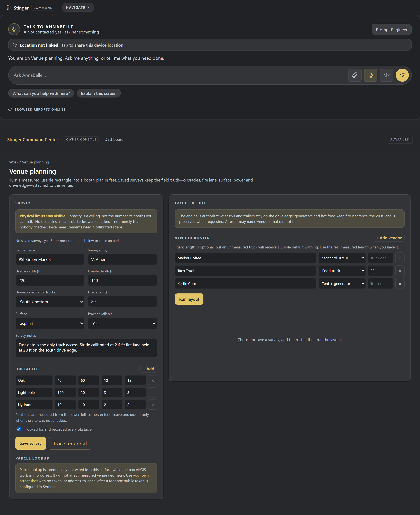Viewport: 420px width, 515px height.
Task: Open the Surface dropdown showing asphalt
Action: point(50,323)
